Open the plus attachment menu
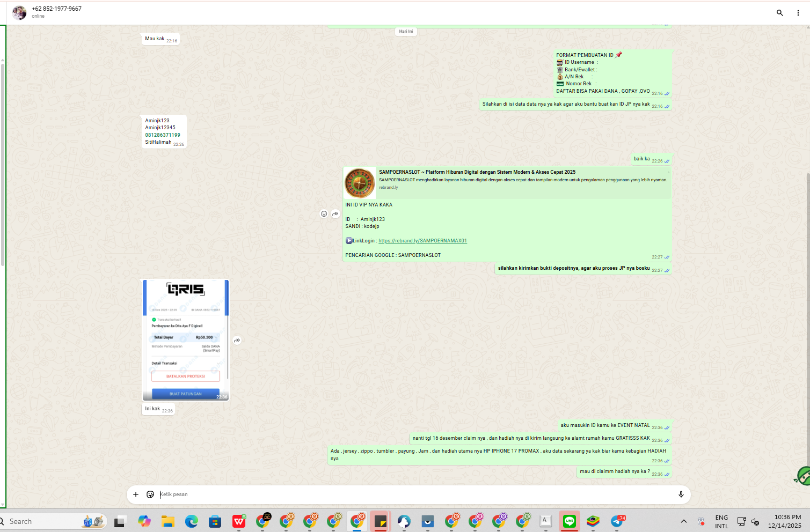This screenshot has height=532, width=810. [x=136, y=494]
